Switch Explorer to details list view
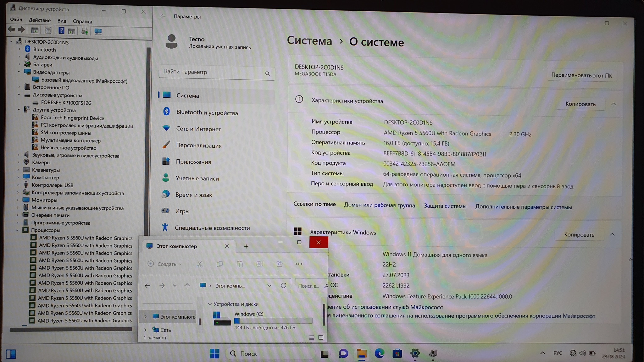644x362 pixels. tap(311, 337)
